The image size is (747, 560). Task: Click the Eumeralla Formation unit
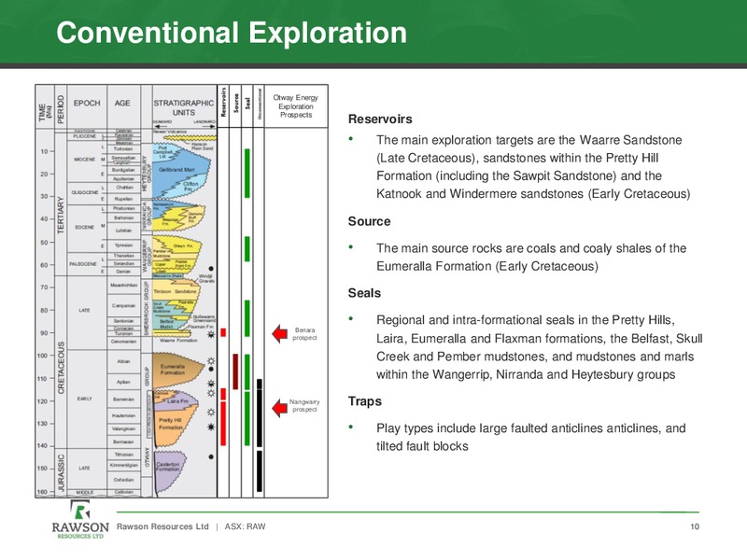(173, 370)
